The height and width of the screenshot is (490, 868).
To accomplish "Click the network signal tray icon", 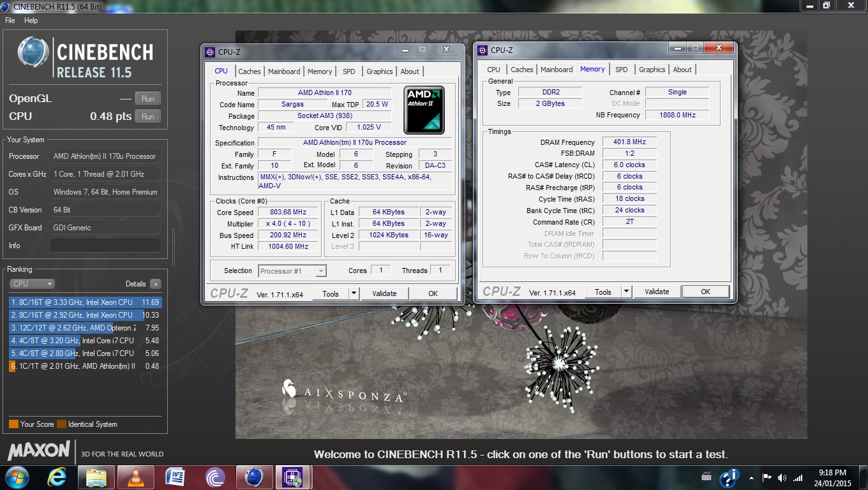I will coord(798,477).
